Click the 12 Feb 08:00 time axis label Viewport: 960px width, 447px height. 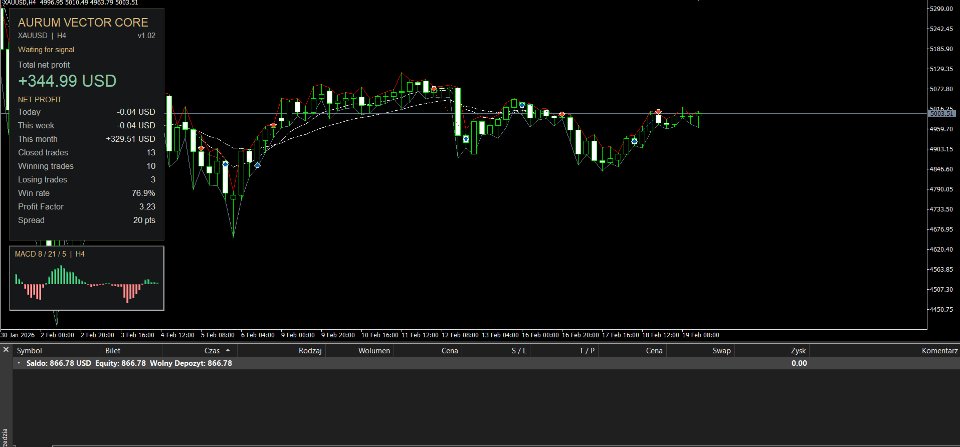pyautogui.click(x=459, y=335)
